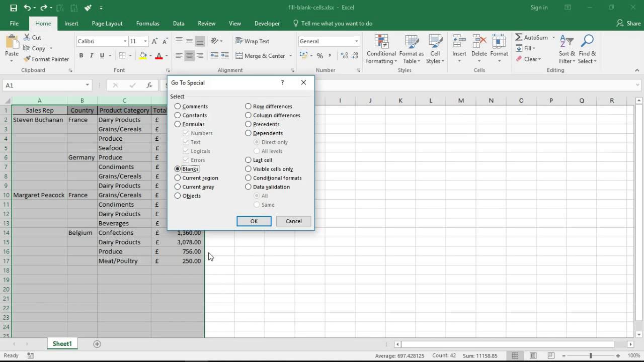
Task: Open the Formulas ribbon tab
Action: pyautogui.click(x=147, y=23)
